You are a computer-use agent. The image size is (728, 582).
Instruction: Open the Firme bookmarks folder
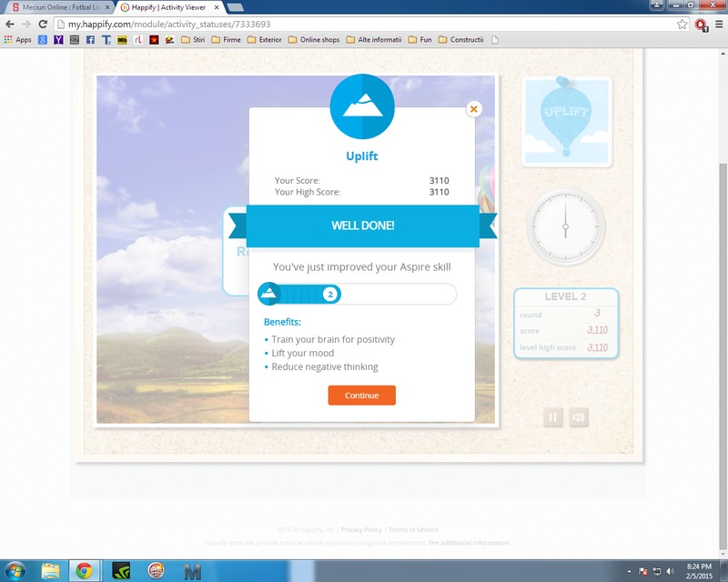(226, 40)
